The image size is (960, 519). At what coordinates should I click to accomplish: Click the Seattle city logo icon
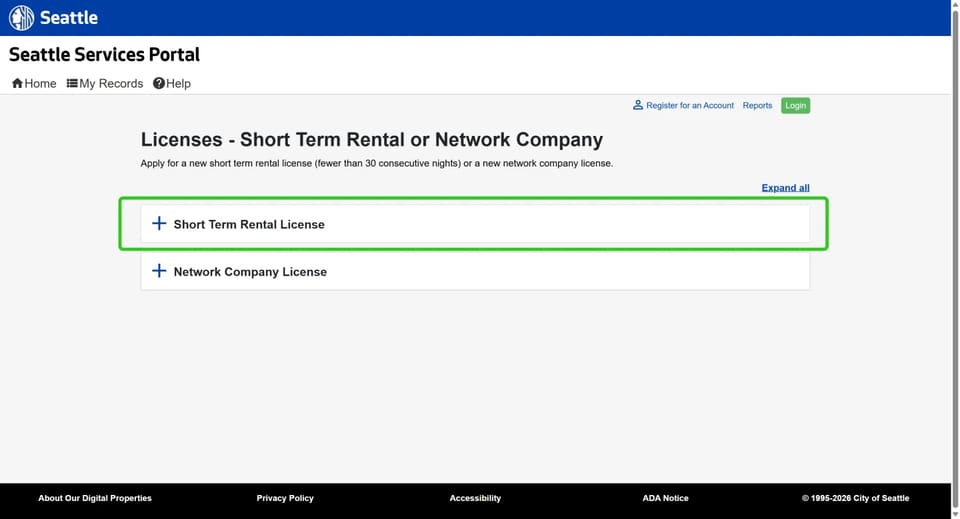coord(21,18)
